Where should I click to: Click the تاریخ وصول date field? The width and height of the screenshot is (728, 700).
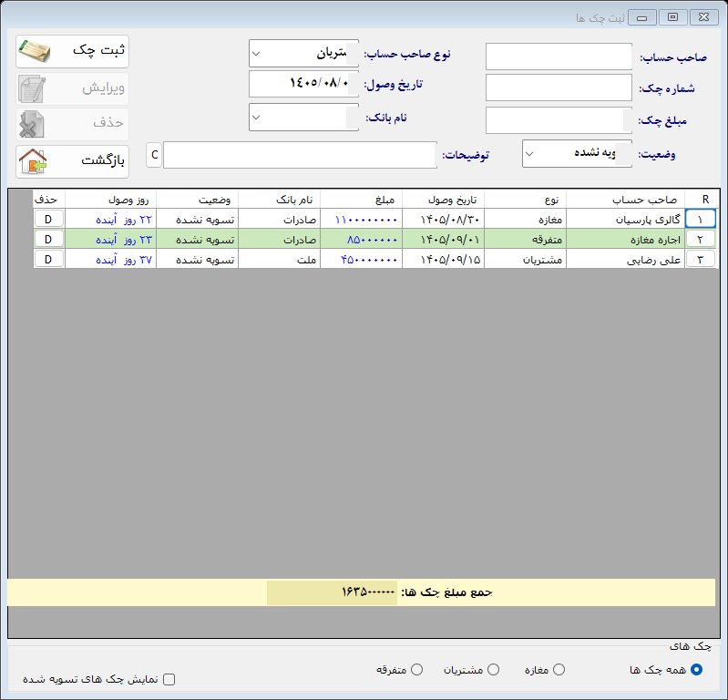[x=303, y=84]
